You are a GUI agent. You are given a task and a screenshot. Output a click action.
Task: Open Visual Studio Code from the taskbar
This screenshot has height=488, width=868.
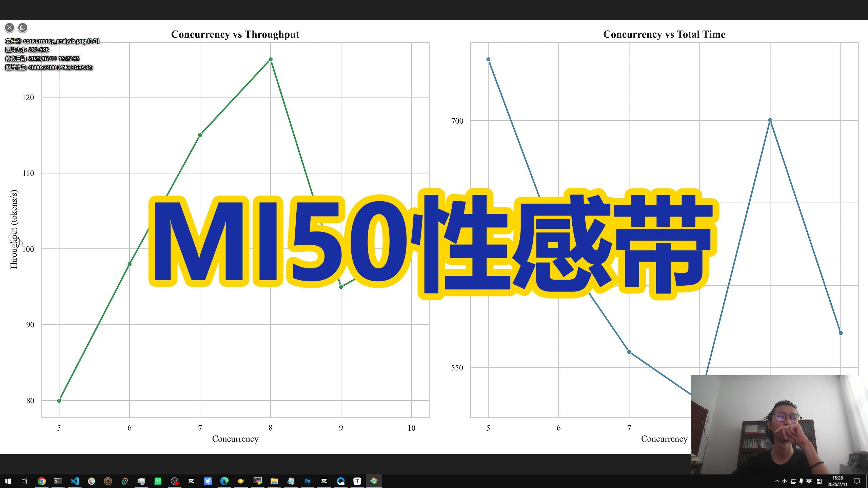point(76,481)
